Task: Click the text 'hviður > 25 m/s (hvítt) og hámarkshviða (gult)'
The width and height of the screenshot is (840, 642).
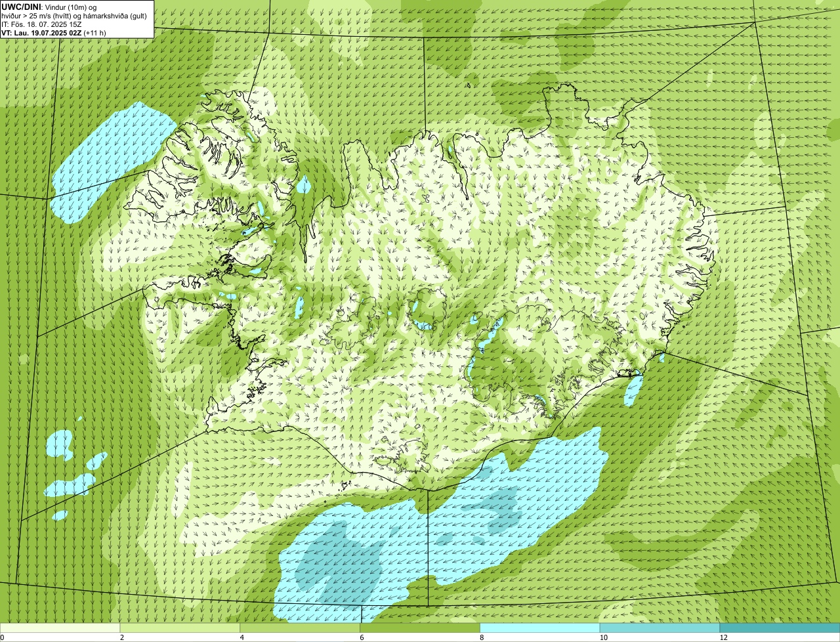Action: (x=74, y=15)
